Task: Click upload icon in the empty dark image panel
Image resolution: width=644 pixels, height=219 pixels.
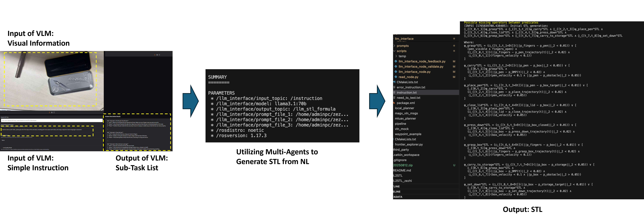Action: (x=155, y=55)
